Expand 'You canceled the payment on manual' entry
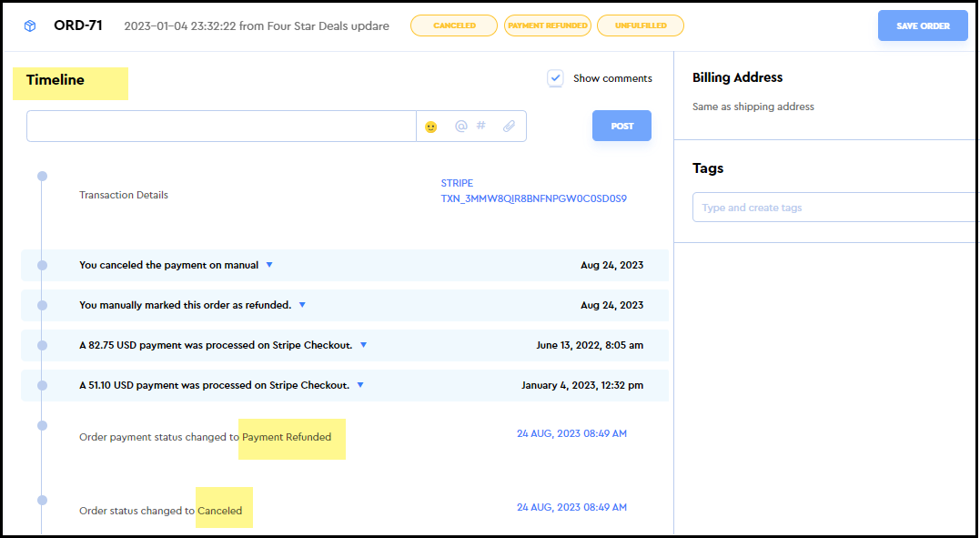980x538 pixels. pos(269,265)
